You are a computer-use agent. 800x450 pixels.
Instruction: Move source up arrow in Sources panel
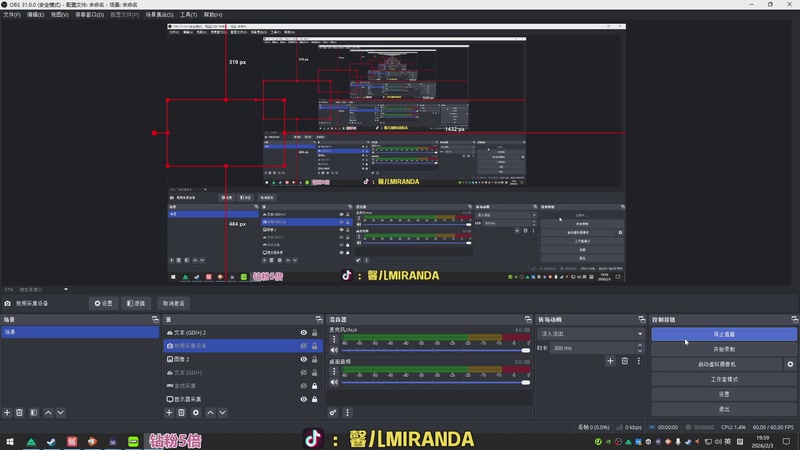210,412
